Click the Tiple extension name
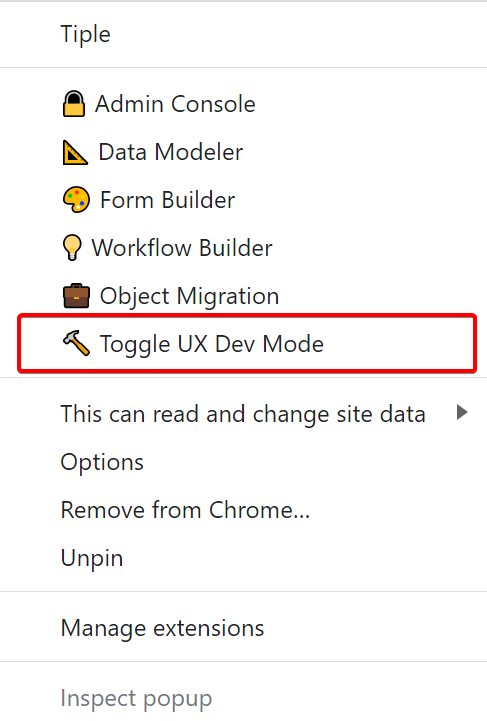 point(86,34)
